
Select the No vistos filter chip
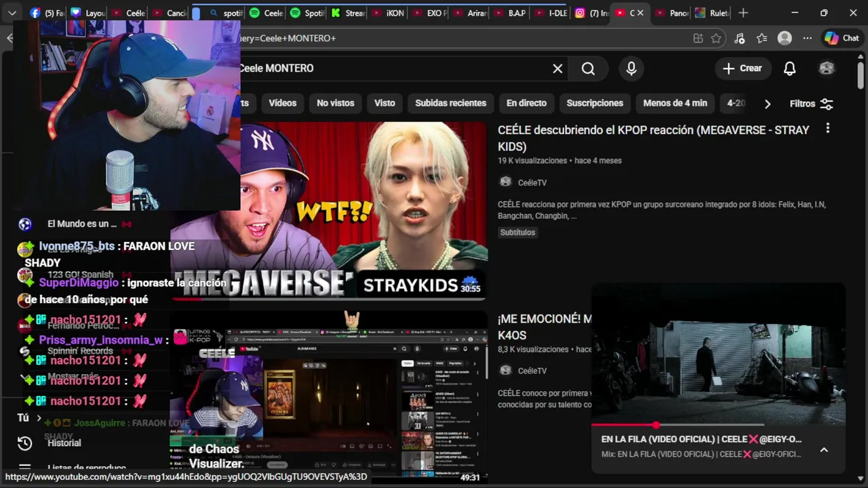336,103
